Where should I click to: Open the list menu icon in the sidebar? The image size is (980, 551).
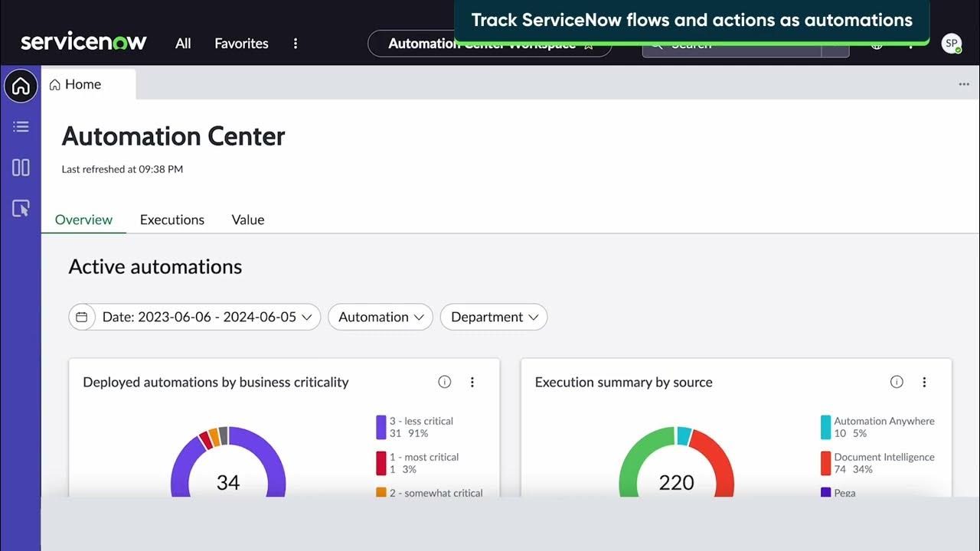tap(21, 126)
